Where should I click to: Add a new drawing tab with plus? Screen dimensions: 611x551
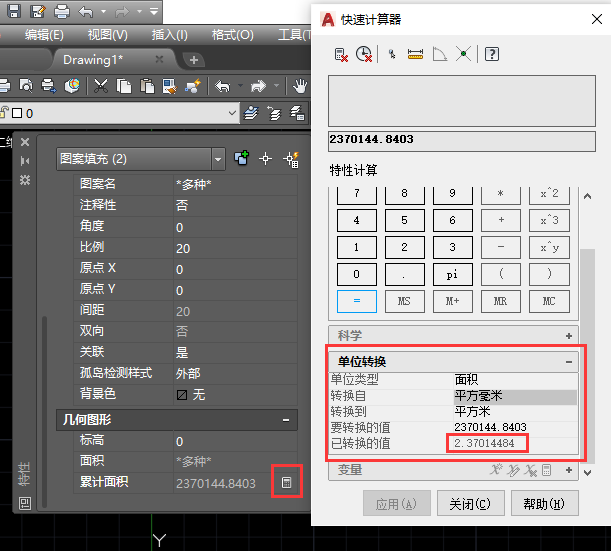click(x=194, y=60)
